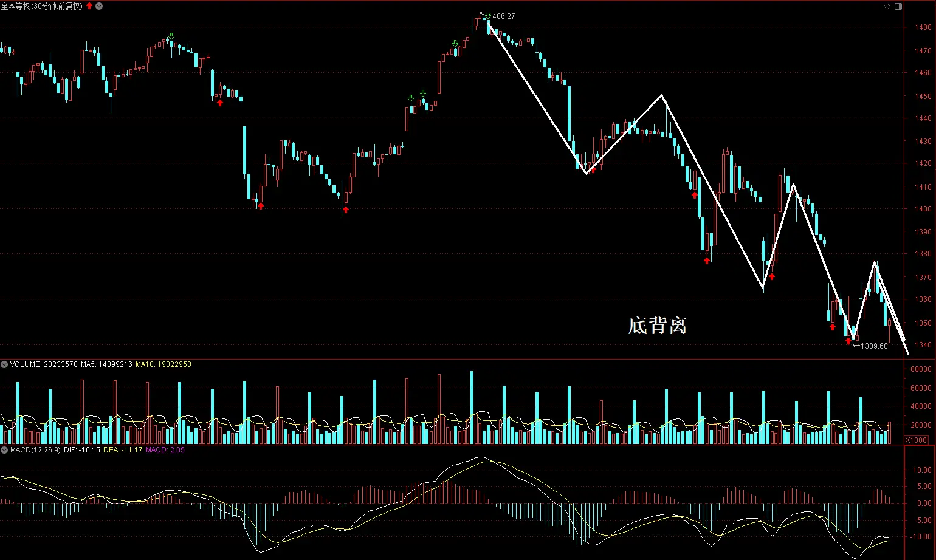Click the 1339.60 low price label

[x=874, y=346]
